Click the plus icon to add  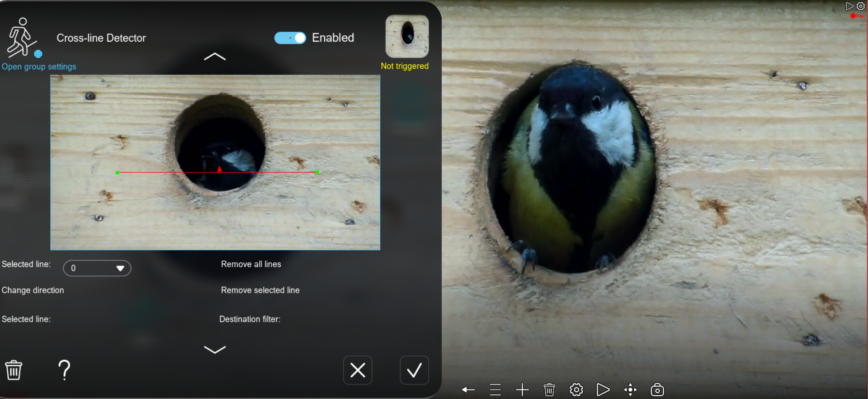[522, 389]
